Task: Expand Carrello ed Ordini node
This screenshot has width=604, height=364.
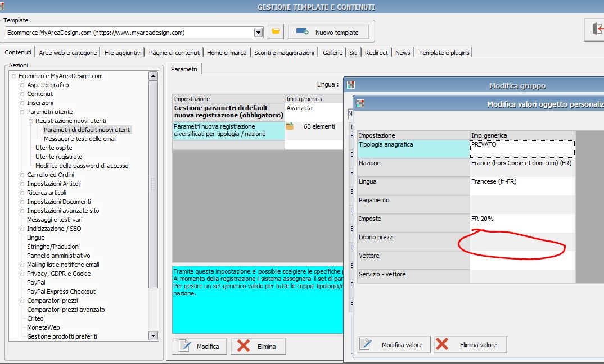Action: click(x=22, y=175)
